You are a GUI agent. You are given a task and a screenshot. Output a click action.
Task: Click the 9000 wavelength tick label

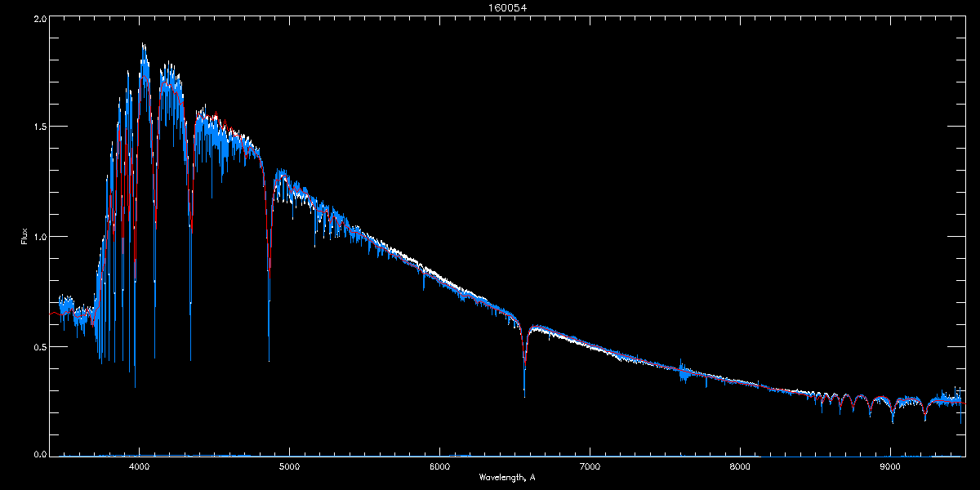[x=890, y=467]
